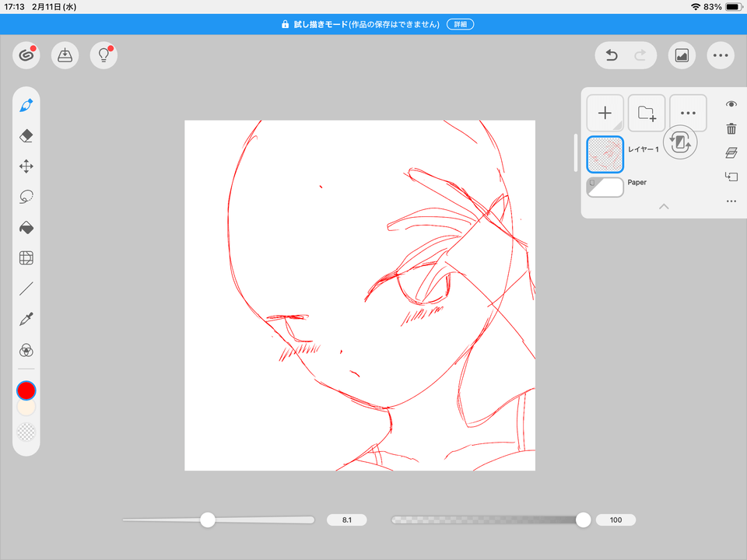This screenshot has width=747, height=560.
Task: Select the Eraser tool
Action: [x=26, y=135]
